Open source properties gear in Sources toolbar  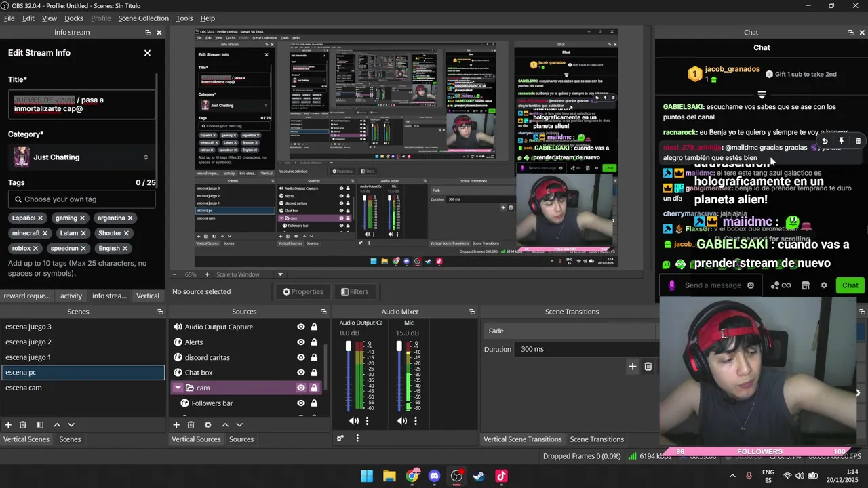208,425
